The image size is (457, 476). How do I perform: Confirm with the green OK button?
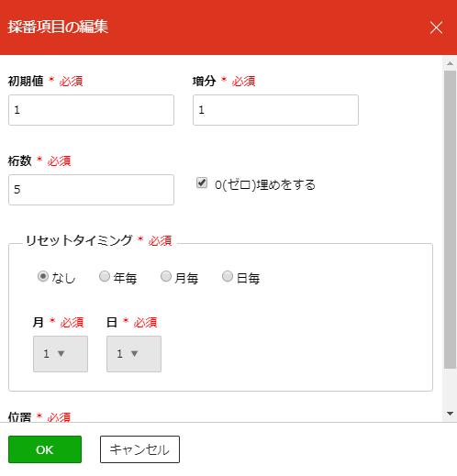point(45,449)
